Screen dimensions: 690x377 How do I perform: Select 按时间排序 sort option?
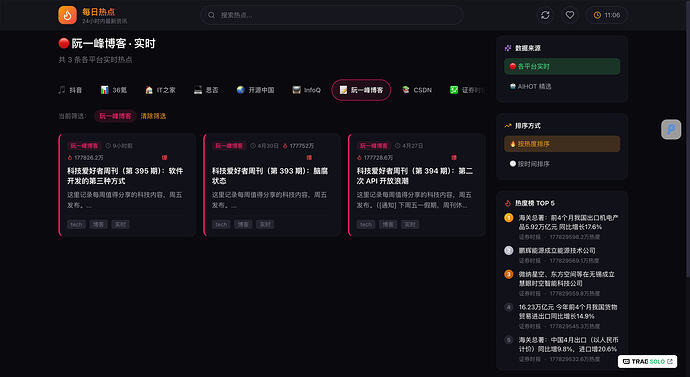point(562,164)
